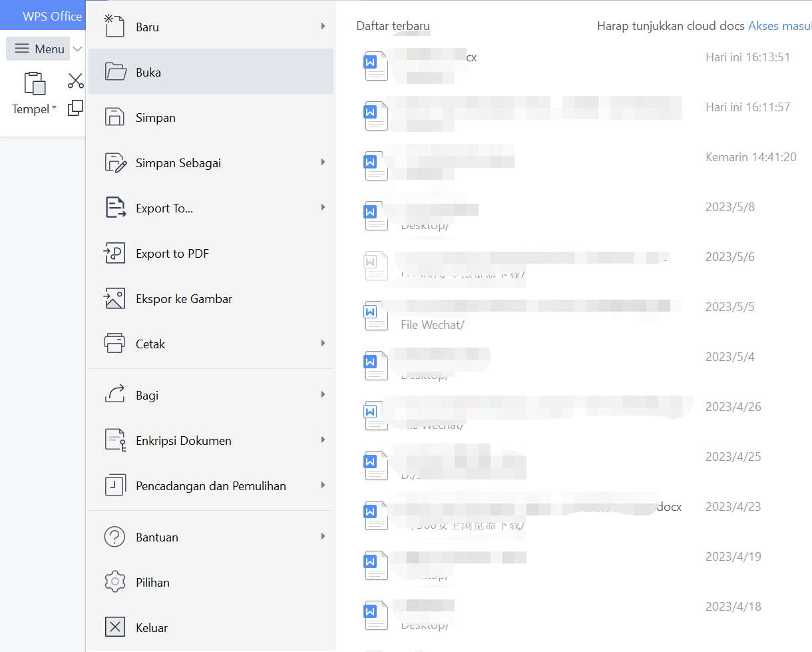Viewport: 812px width, 652px height.
Task: Open document icon dated 2023/4/23
Action: [x=376, y=515]
